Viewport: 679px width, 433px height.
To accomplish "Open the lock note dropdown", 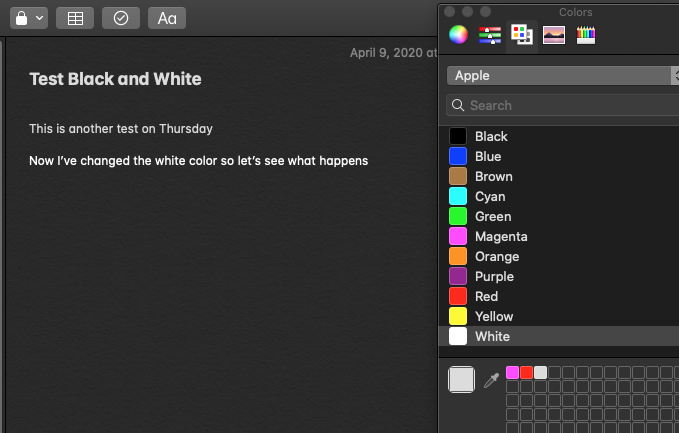I will 28,18.
